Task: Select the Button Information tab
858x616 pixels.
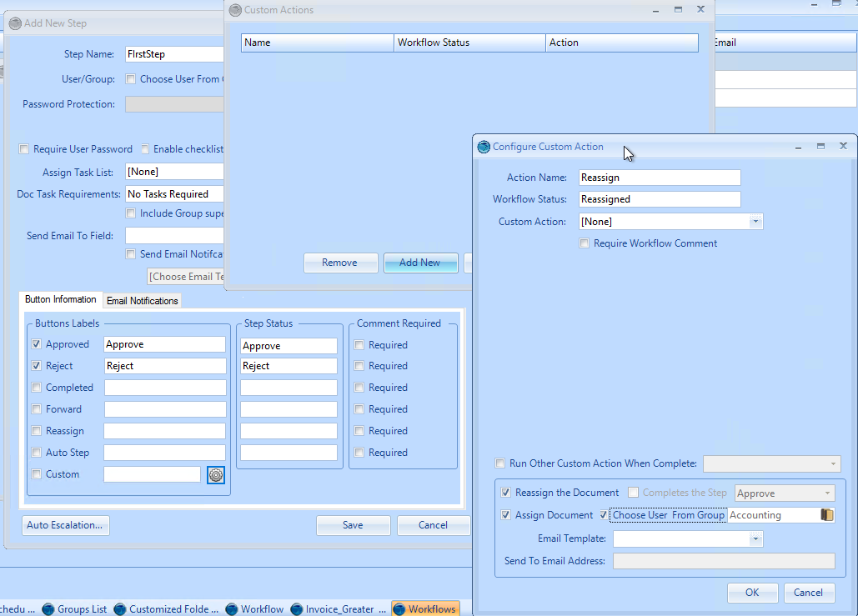Action: 61,299
